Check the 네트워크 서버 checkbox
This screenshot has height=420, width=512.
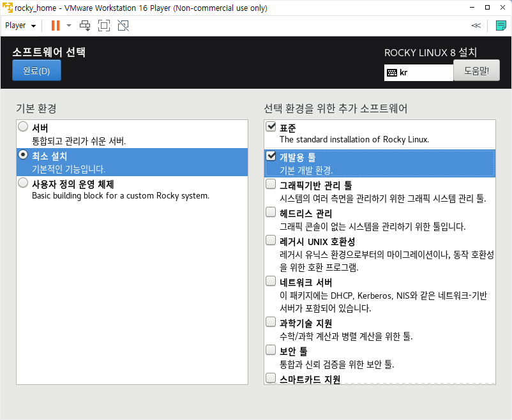271,281
